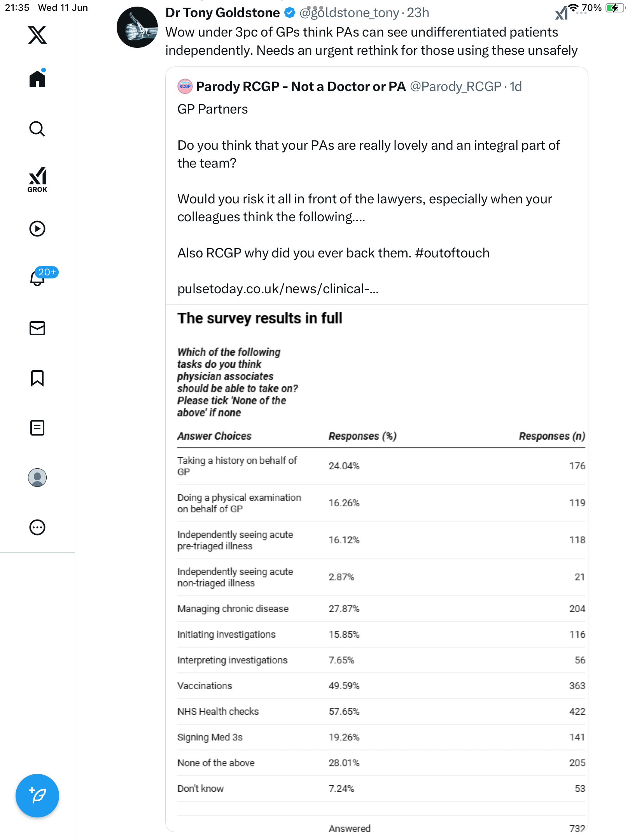
Task: Open Bookmarks icon in sidebar
Action: click(x=37, y=378)
